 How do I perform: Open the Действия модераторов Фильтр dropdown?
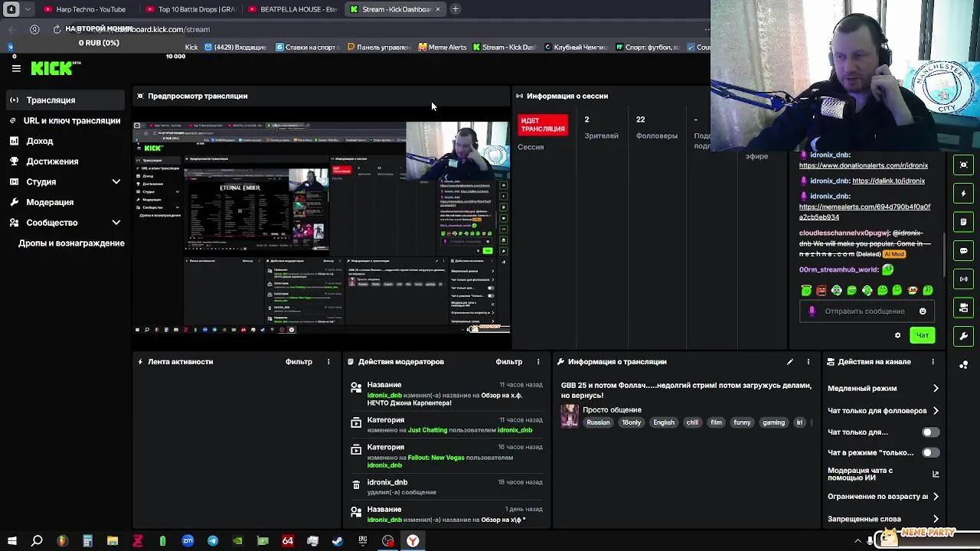point(509,362)
